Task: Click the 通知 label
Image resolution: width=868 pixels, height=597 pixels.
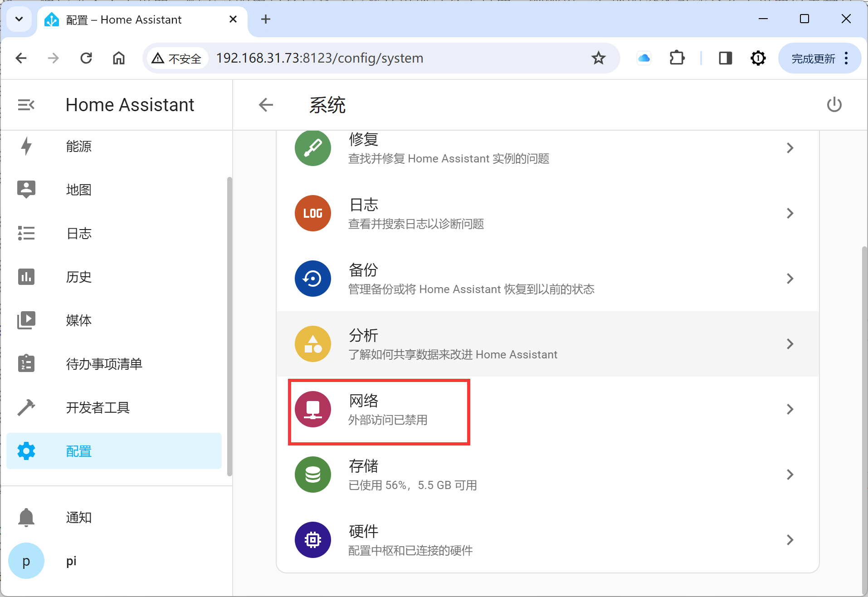Action: 79,517
